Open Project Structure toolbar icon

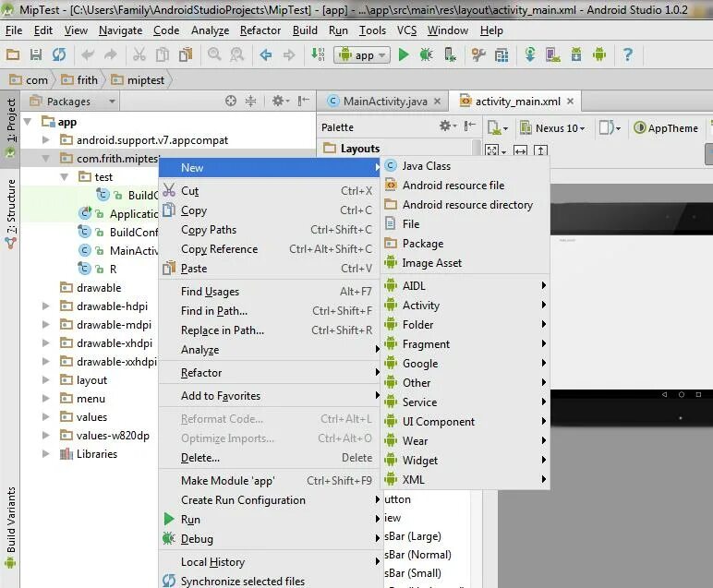point(502,55)
